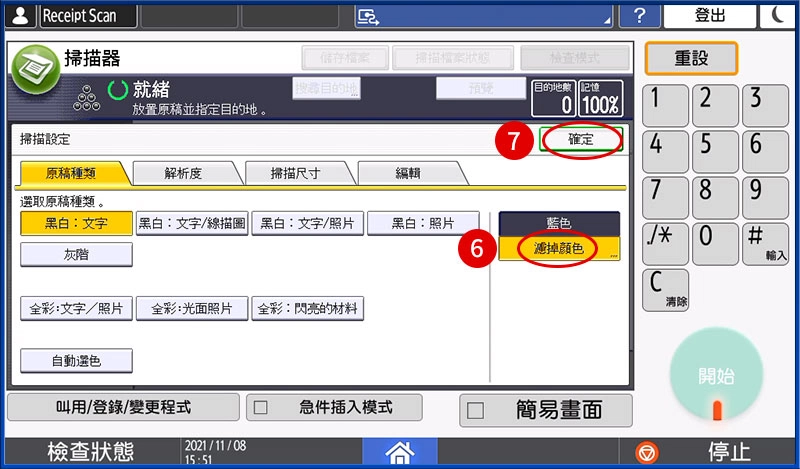This screenshot has height=469, width=800.
Task: Enable the 急件插入模式 checkbox
Action: 260,408
